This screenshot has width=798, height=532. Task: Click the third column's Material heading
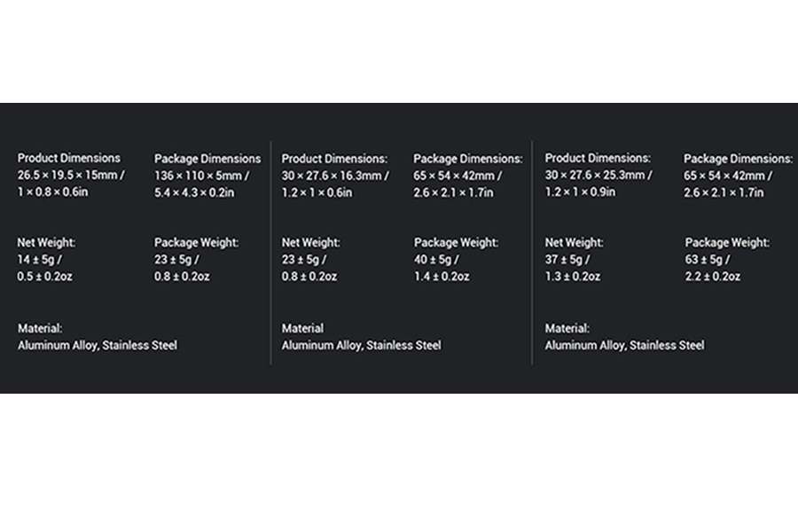pyautogui.click(x=567, y=328)
